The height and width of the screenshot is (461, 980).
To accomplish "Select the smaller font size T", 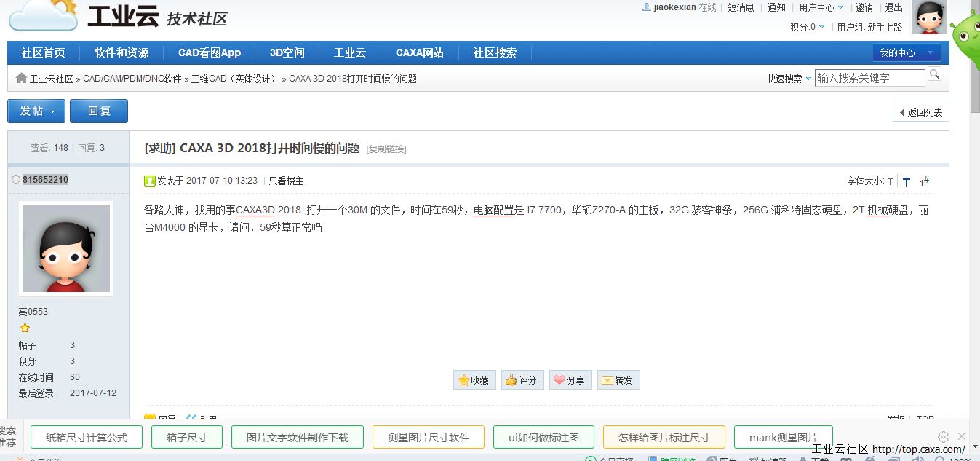I will pyautogui.click(x=890, y=182).
